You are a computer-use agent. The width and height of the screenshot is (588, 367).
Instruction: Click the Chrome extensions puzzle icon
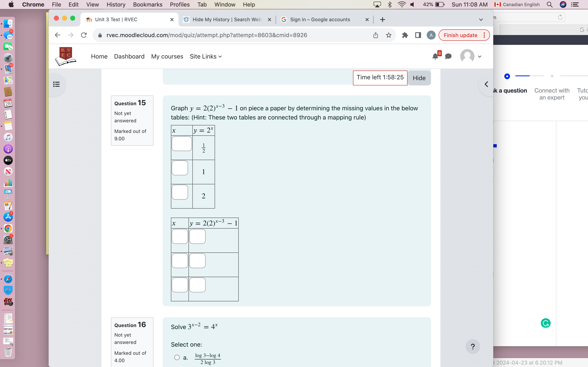[405, 35]
